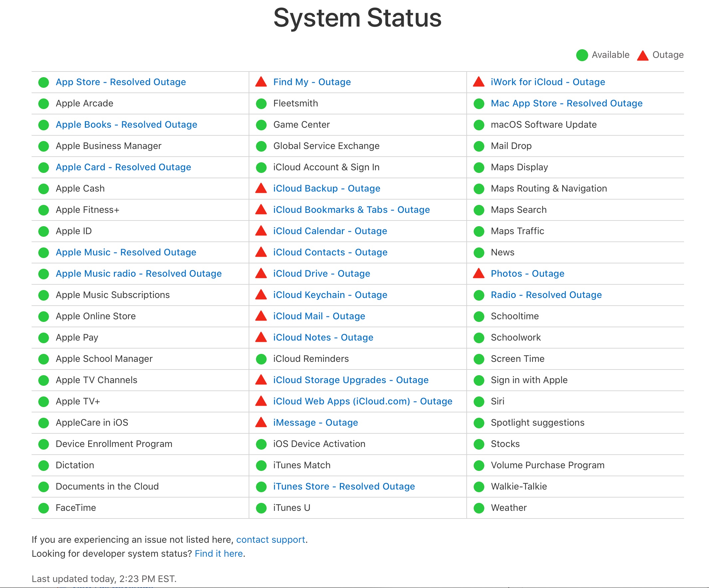Click the green Available legend icon
The height and width of the screenshot is (588, 709).
tap(582, 55)
